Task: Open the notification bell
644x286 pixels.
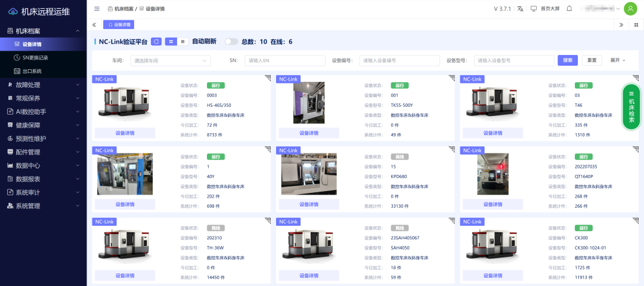Action: 569,9
